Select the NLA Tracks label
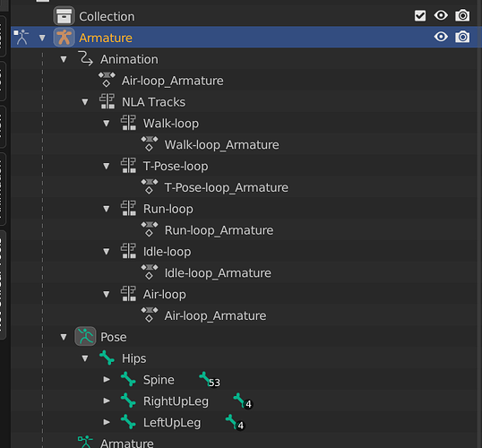This screenshot has width=482, height=448. (153, 102)
